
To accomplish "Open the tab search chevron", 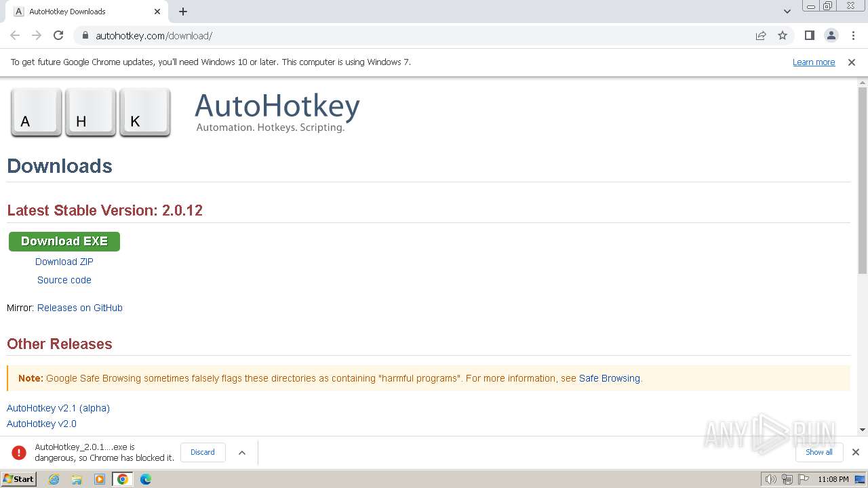I will (787, 12).
